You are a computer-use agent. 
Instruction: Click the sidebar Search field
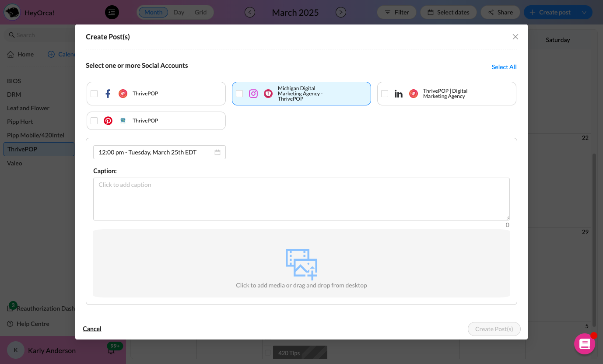(x=39, y=35)
